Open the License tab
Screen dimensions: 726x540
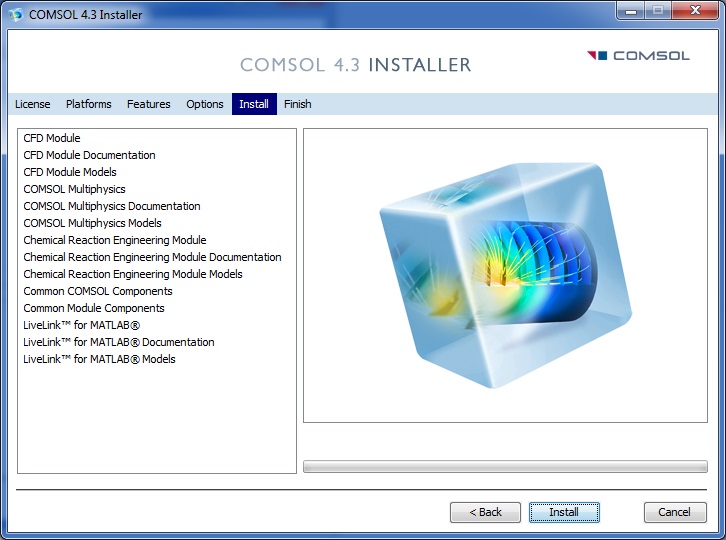pyautogui.click(x=32, y=104)
